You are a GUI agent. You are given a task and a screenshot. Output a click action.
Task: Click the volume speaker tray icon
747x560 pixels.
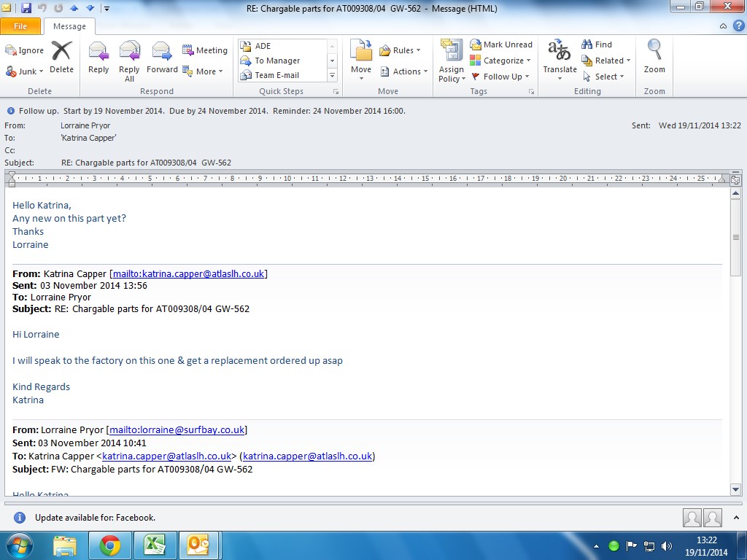pyautogui.click(x=667, y=545)
